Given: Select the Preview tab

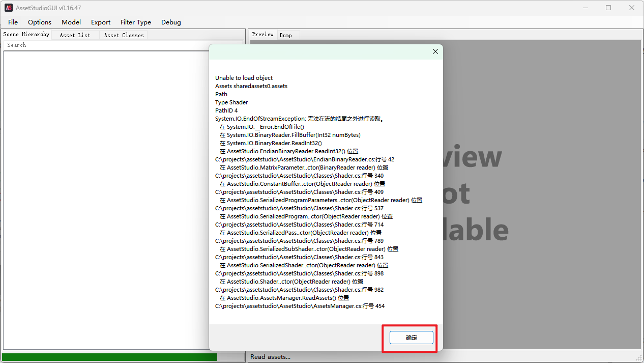Looking at the screenshot, I should point(262,34).
